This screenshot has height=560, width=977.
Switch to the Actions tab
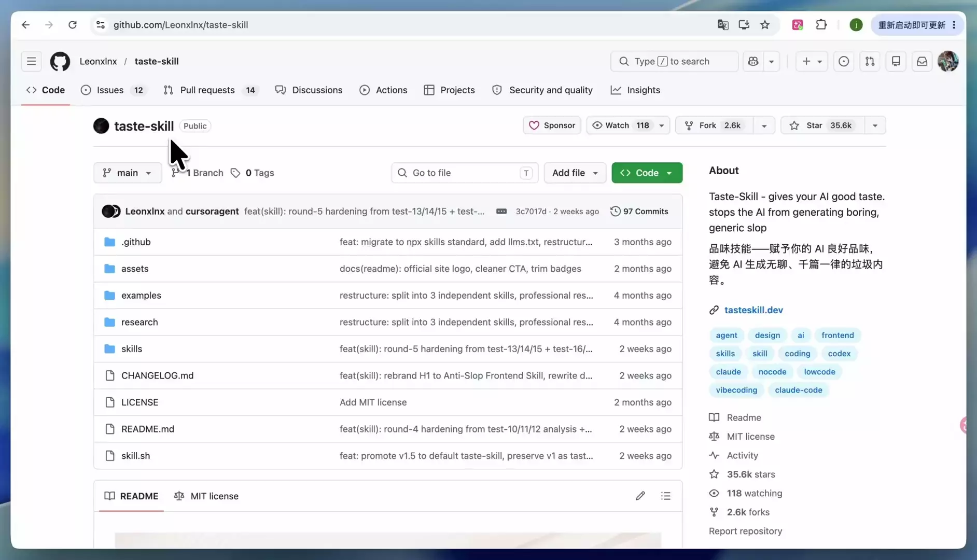(383, 90)
